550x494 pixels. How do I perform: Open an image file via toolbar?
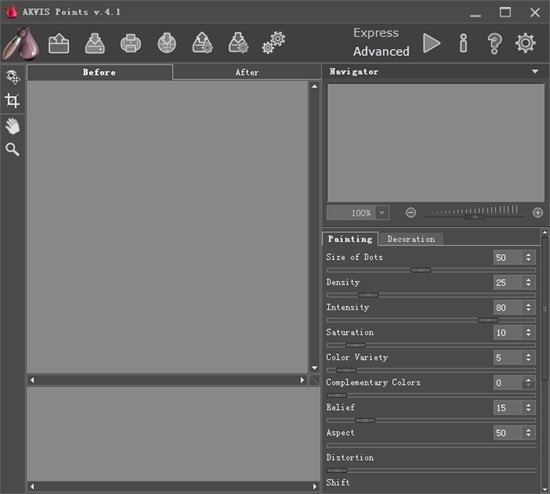pyautogui.click(x=59, y=44)
